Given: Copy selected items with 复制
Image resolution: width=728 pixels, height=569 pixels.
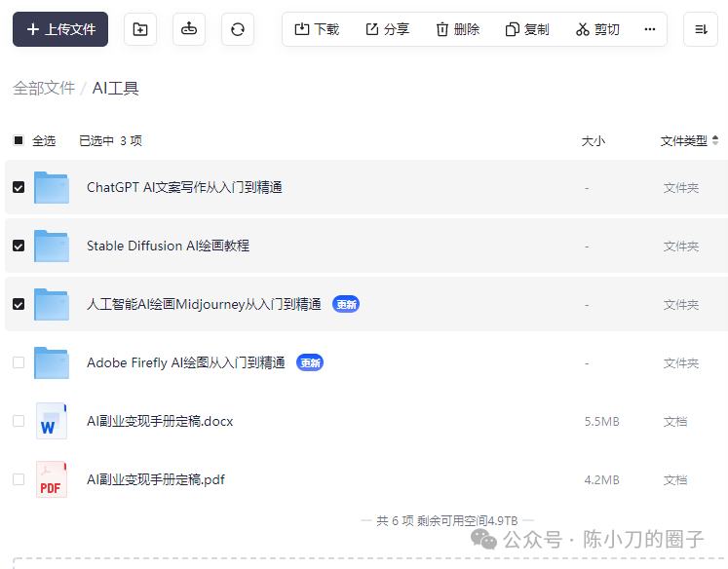Looking at the screenshot, I should tap(527, 29).
